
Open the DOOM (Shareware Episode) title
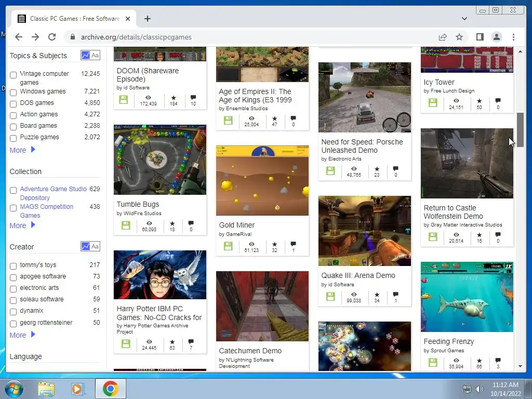click(x=148, y=75)
